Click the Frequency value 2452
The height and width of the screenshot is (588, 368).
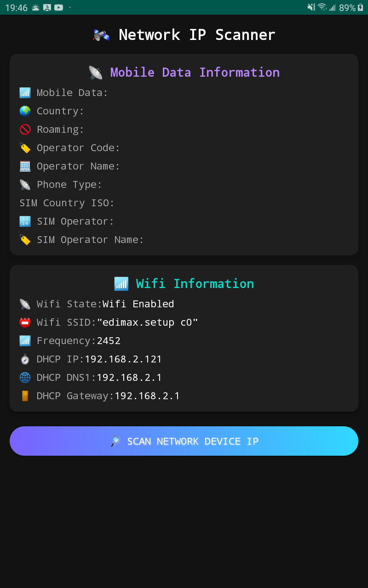(x=109, y=341)
